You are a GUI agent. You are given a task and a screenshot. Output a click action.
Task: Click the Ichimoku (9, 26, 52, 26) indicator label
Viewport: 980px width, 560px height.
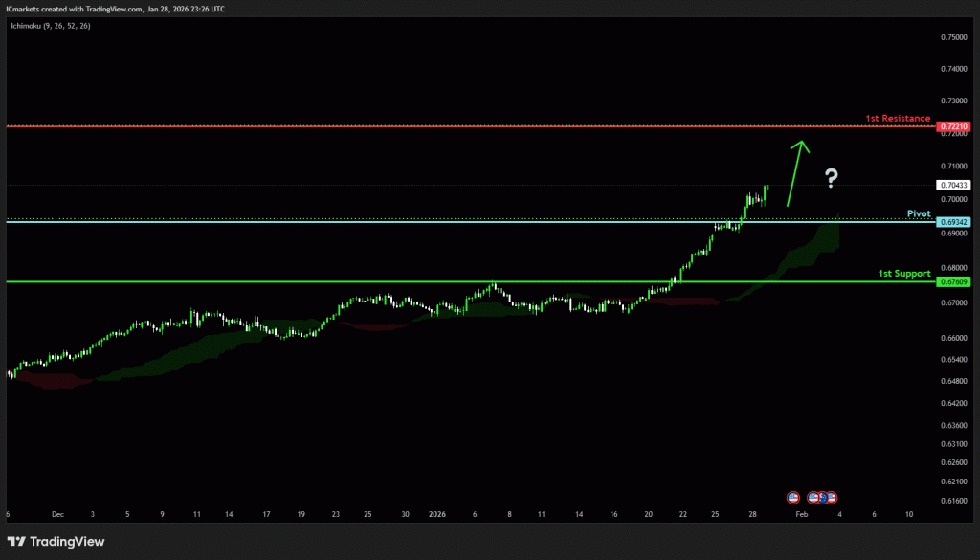(52, 24)
